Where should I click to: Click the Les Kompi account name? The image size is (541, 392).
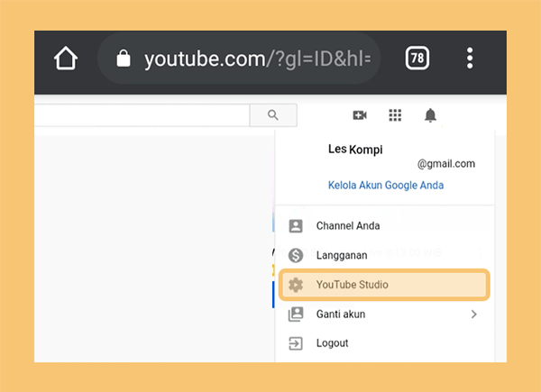pyautogui.click(x=355, y=150)
